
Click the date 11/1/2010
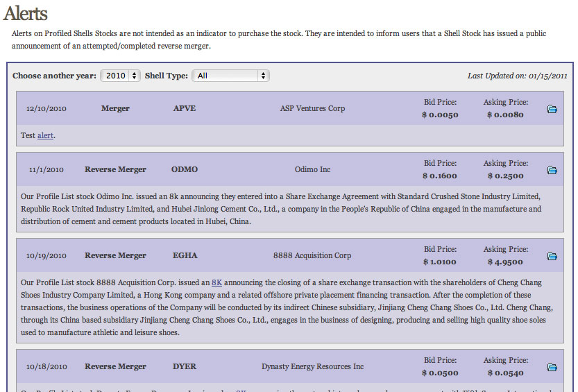tap(46, 170)
